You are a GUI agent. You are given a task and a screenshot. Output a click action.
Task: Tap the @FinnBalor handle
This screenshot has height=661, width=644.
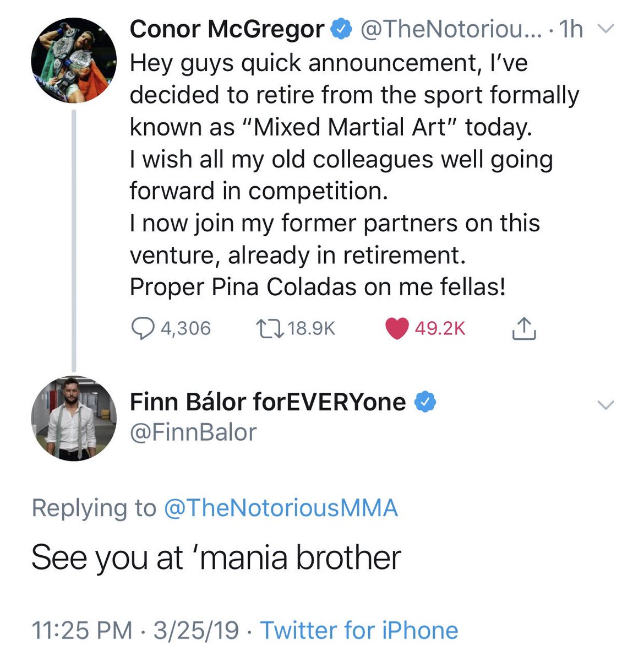click(x=193, y=432)
